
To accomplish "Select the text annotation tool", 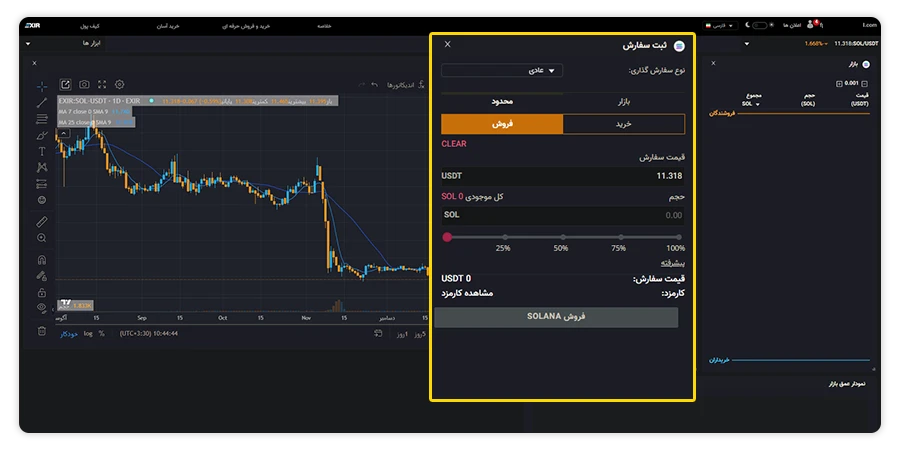I will 42,152.
